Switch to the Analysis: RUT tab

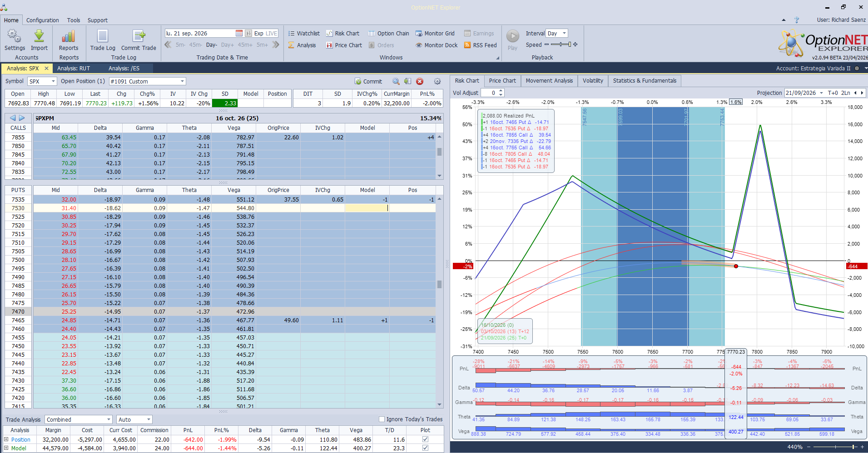[74, 69]
